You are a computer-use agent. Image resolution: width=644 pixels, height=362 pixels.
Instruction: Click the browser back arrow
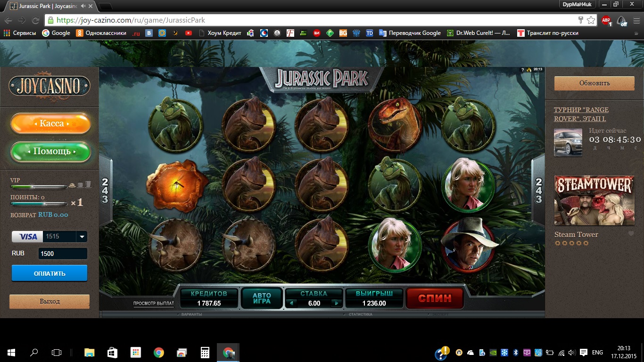pyautogui.click(x=8, y=20)
